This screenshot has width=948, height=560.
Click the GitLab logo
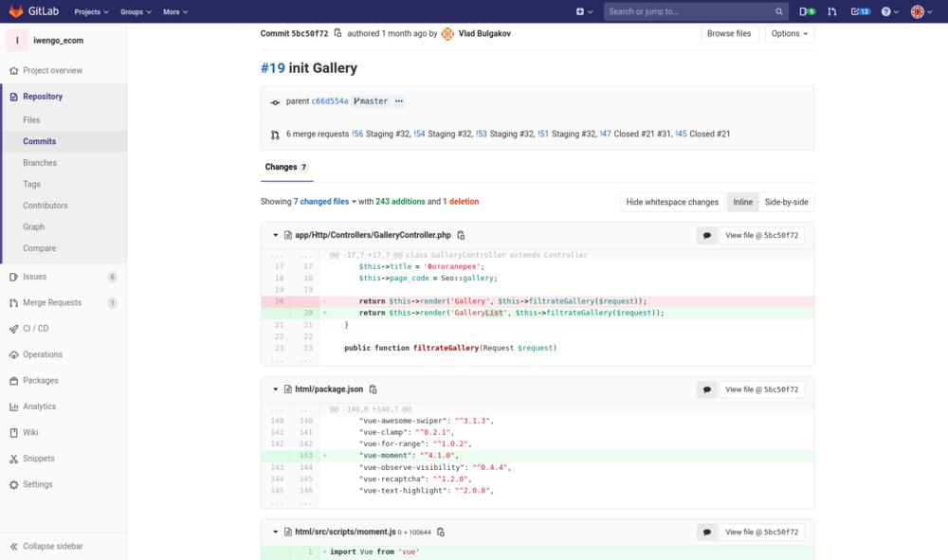pyautogui.click(x=33, y=11)
